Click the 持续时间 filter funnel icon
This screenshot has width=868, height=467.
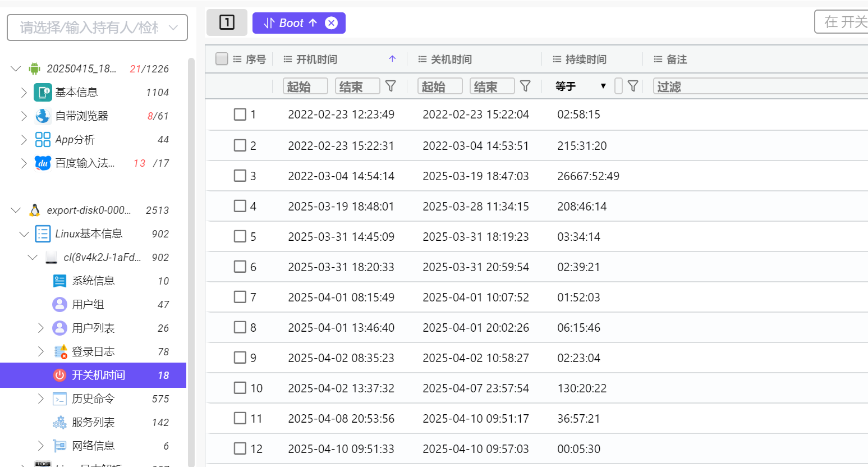633,86
